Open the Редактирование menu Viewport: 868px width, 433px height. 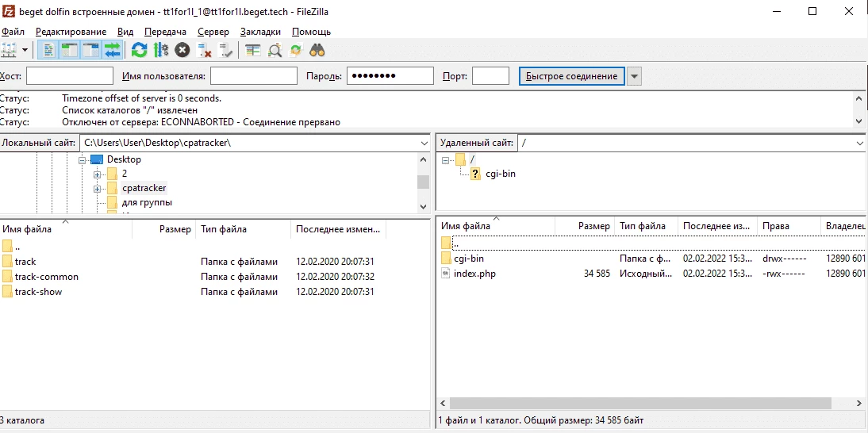point(71,32)
